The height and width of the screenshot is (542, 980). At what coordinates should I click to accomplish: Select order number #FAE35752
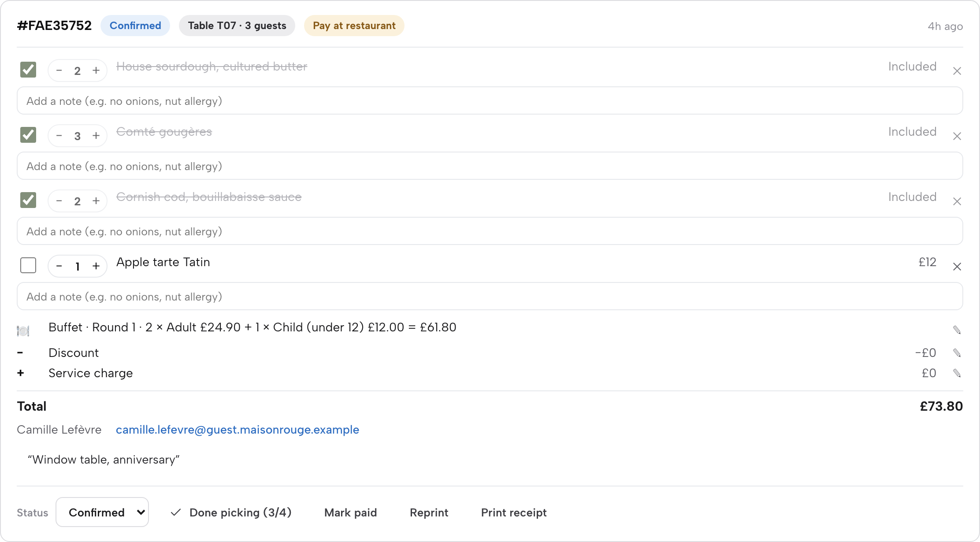54,26
